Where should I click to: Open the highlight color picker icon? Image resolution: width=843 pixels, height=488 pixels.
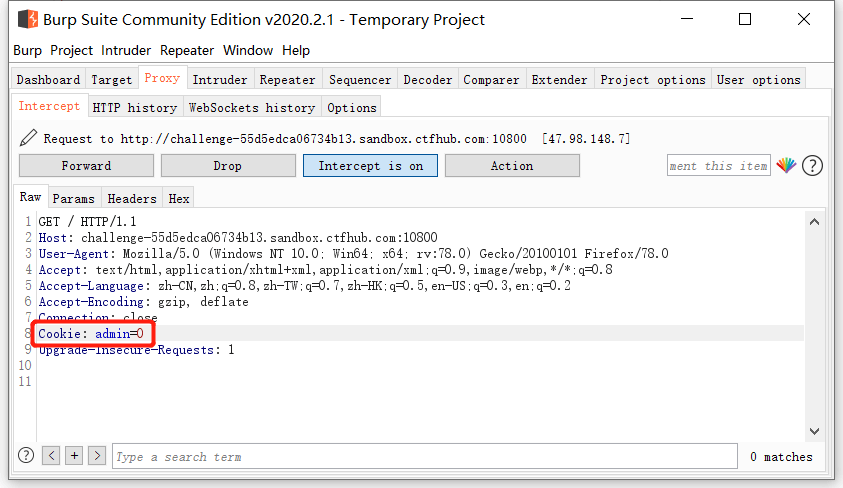(x=786, y=166)
